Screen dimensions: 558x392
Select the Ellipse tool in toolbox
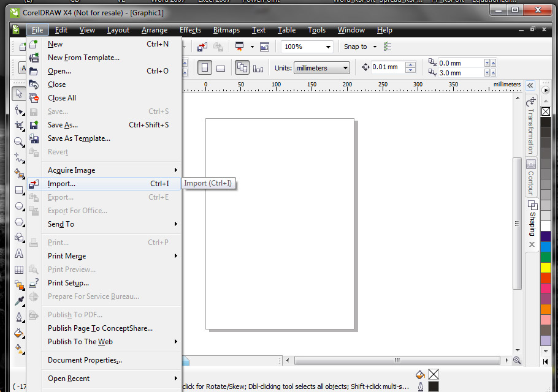19,206
